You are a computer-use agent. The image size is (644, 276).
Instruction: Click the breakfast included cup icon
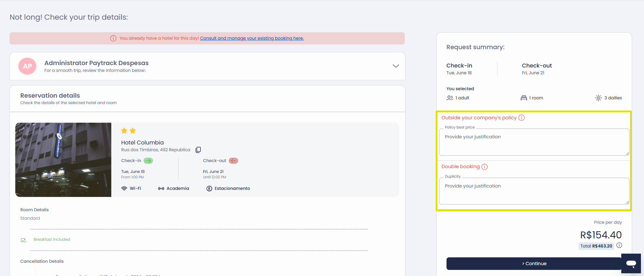[23, 240]
